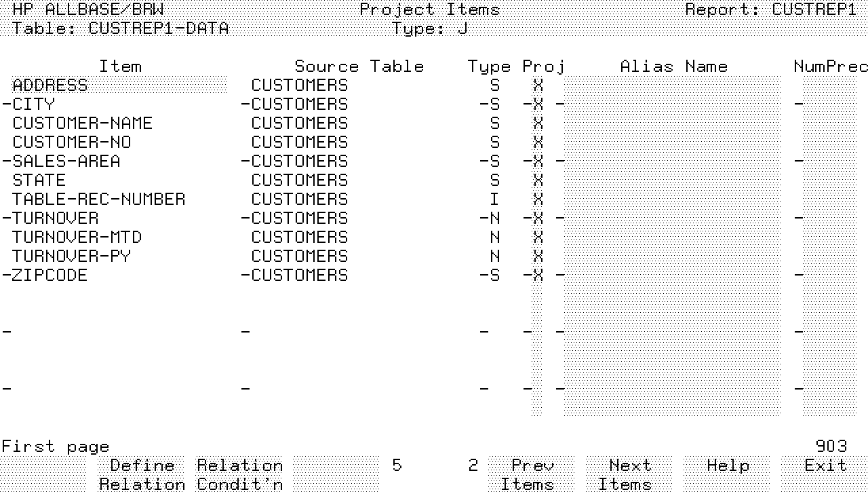Uncheck Proj mark for STATE row

click(538, 181)
